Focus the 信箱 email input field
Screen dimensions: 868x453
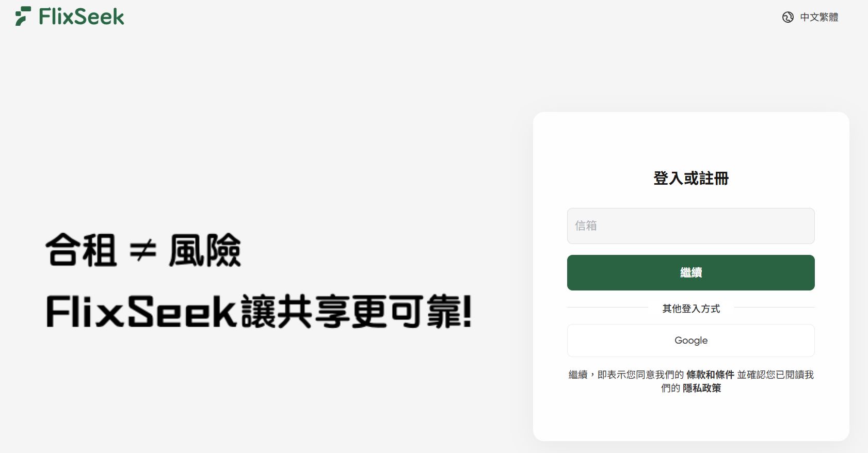click(x=690, y=226)
